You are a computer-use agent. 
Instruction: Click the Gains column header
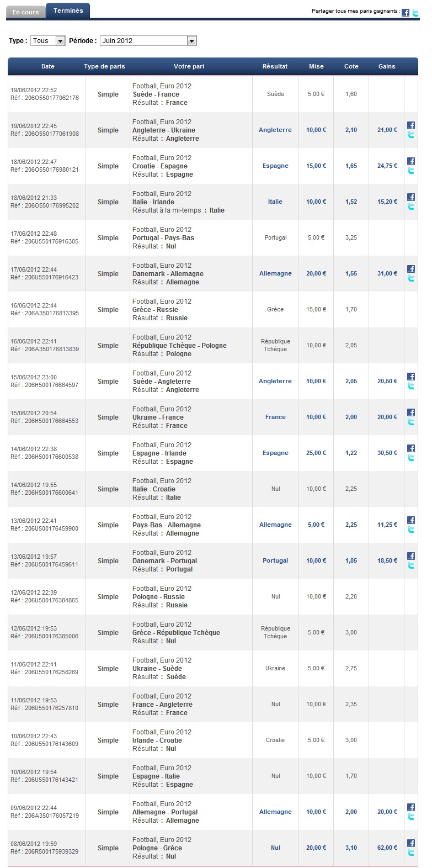387,66
